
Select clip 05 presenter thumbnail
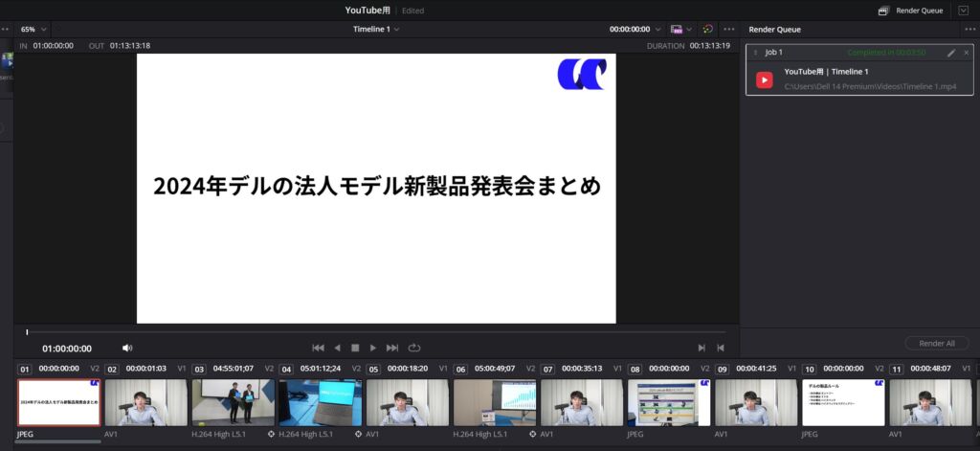pyautogui.click(x=408, y=402)
